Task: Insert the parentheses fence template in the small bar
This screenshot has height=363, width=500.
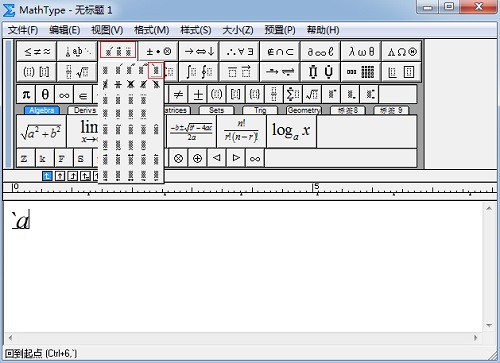Action: 217,94
